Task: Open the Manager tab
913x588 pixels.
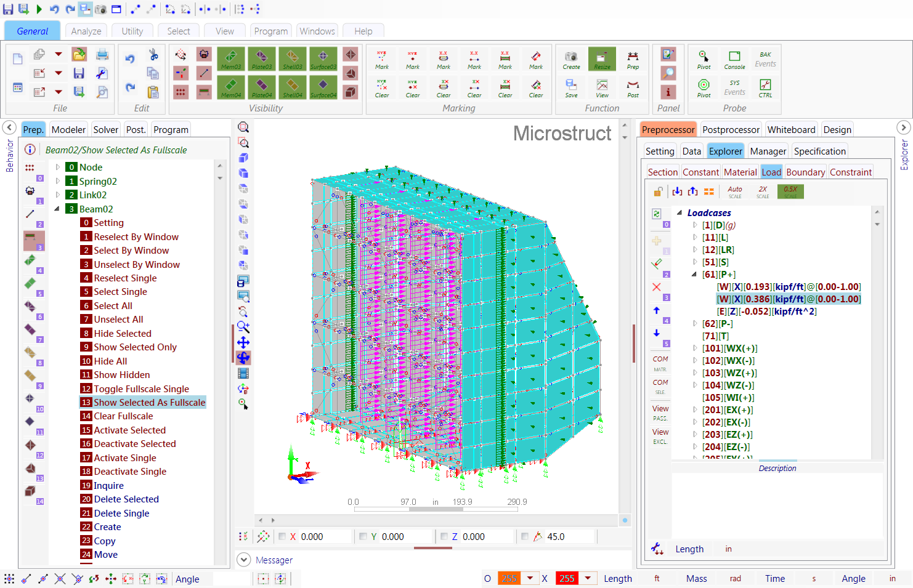Action: click(768, 151)
